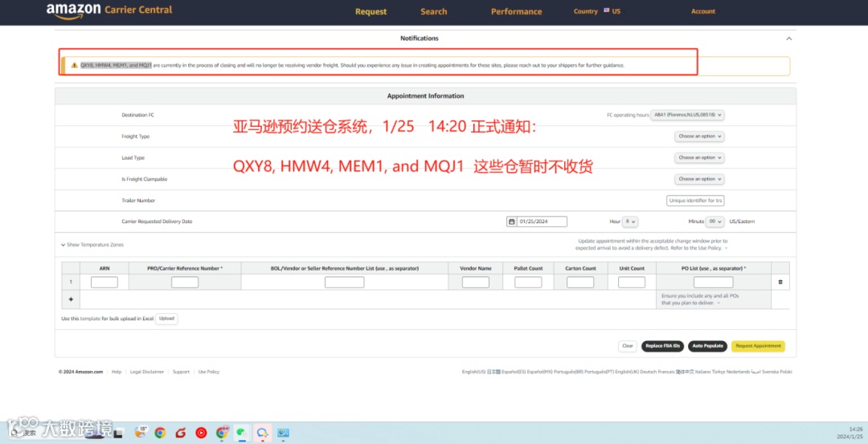Click the Replace FBA IDs button
The height and width of the screenshot is (444, 868).
(662, 346)
